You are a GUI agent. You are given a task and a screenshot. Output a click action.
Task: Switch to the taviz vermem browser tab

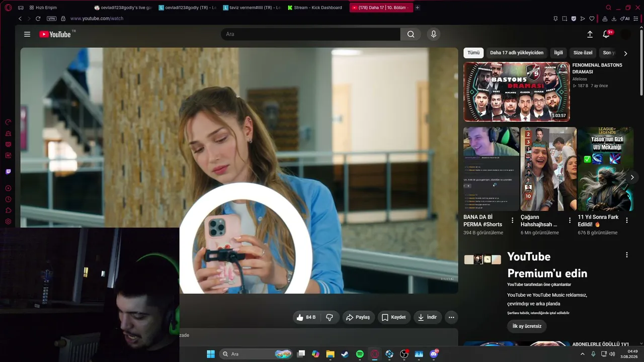click(252, 8)
